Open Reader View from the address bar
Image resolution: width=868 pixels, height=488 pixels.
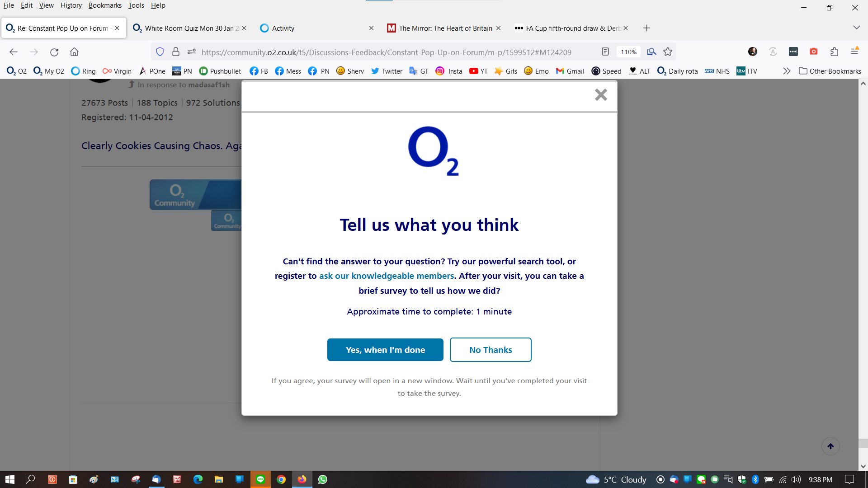[605, 52]
